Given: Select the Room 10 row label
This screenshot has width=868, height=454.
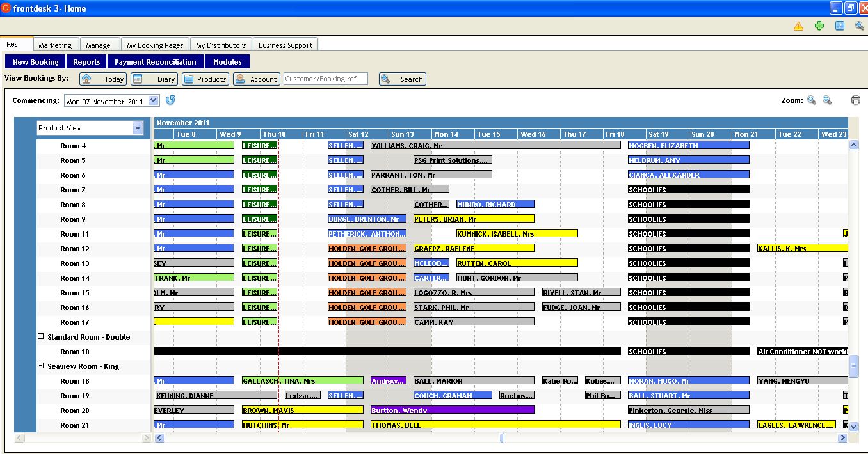Looking at the screenshot, I should pyautogui.click(x=75, y=352).
